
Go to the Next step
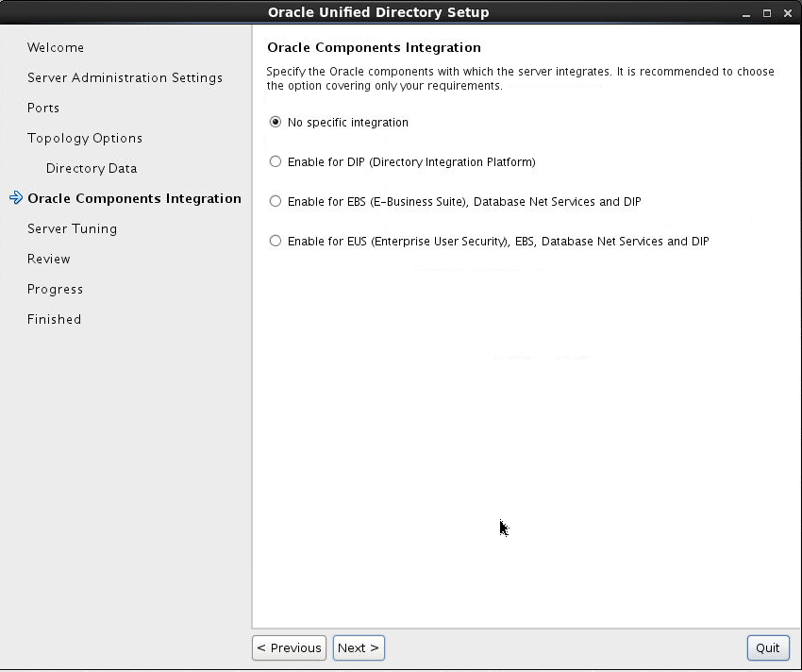pos(359,648)
